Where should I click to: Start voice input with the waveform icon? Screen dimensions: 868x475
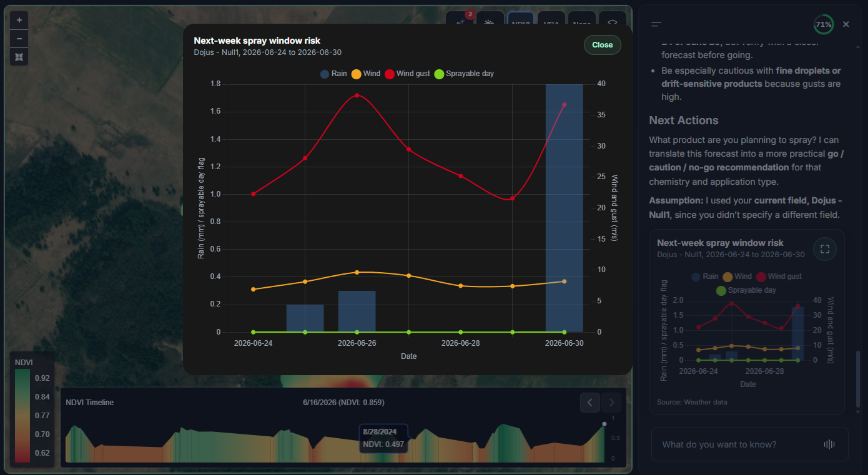[x=829, y=444]
